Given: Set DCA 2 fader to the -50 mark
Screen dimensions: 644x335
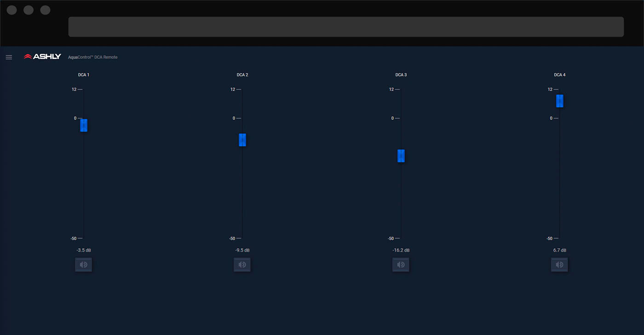Looking at the screenshot, I should (x=242, y=238).
